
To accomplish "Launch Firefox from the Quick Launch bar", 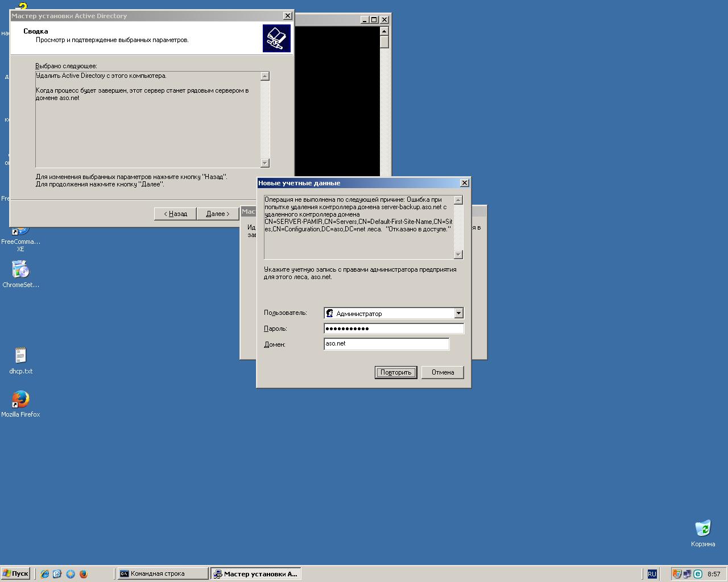I will tap(84, 574).
